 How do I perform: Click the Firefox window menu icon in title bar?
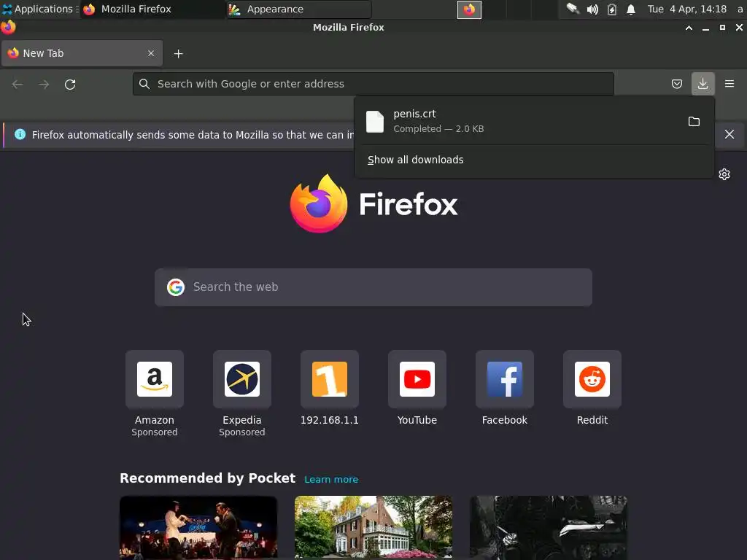coord(8,27)
